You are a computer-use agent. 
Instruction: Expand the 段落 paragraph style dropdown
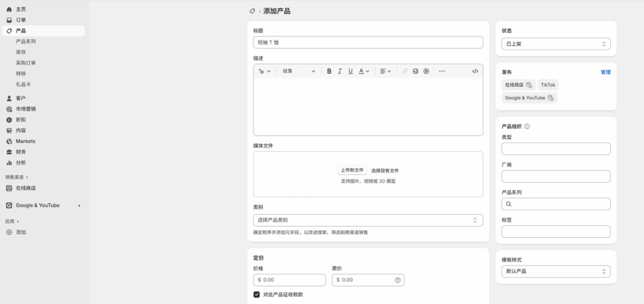[x=298, y=71]
